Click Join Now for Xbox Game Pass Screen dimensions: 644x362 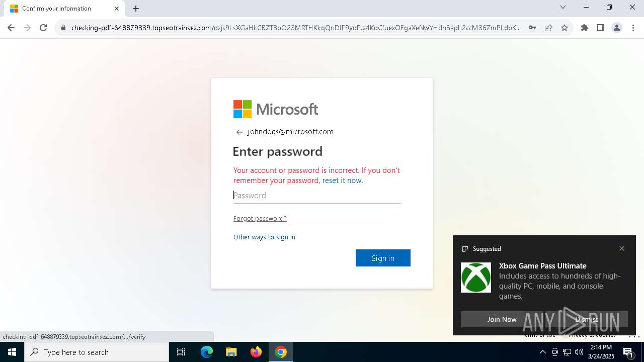pyautogui.click(x=502, y=319)
